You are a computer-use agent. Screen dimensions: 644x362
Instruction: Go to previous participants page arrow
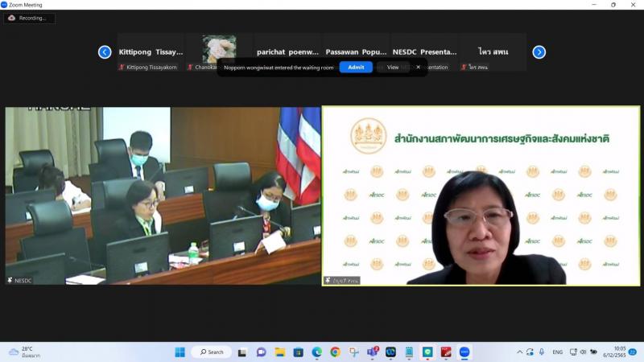coord(105,52)
